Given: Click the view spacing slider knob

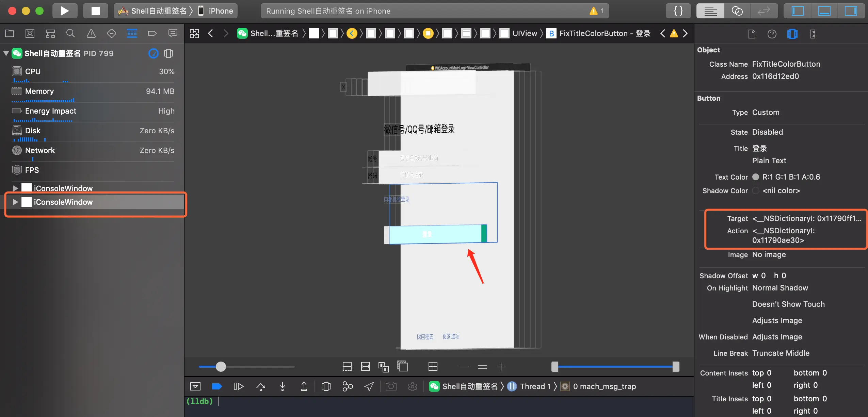Looking at the screenshot, I should [x=221, y=367].
